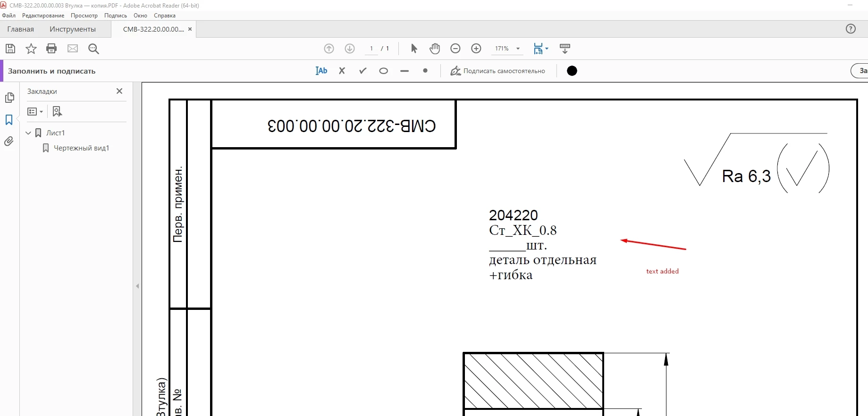868x416 pixels.
Task: Go to next page arrow button
Action: coord(350,49)
